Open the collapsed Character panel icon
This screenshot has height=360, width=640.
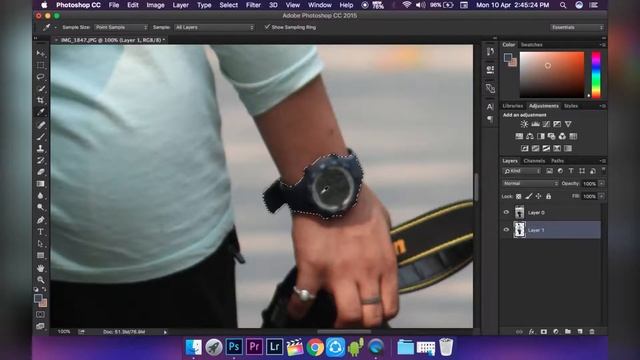click(x=490, y=107)
